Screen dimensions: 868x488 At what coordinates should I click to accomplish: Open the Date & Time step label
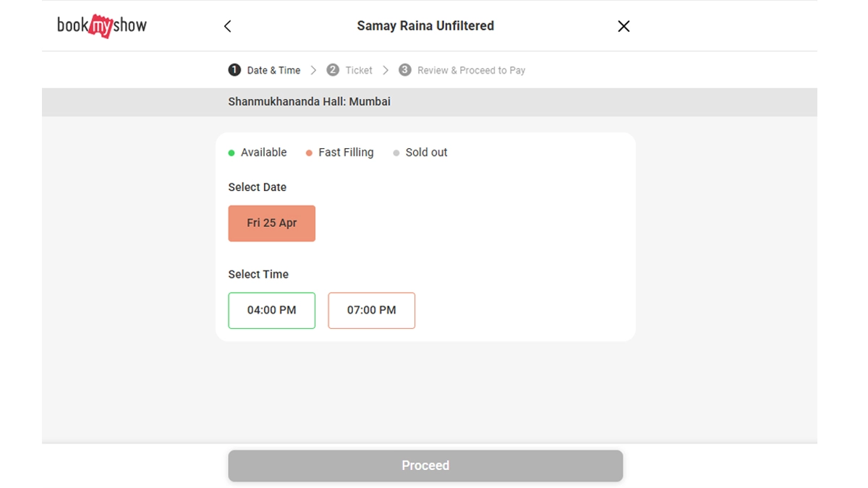pyautogui.click(x=273, y=70)
